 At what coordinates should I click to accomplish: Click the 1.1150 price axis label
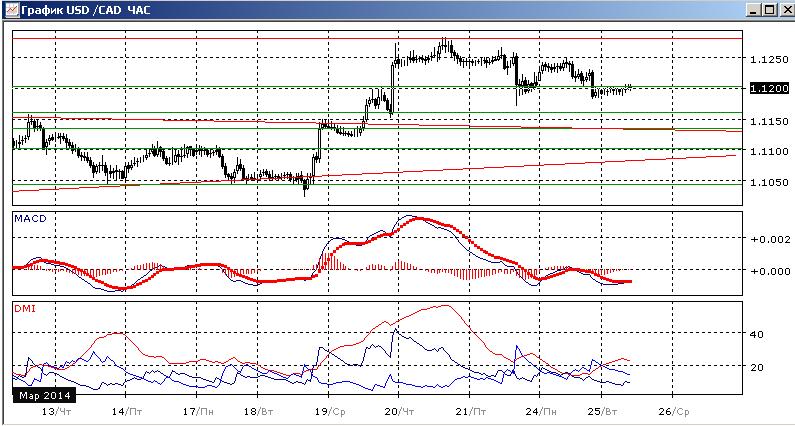coord(770,121)
